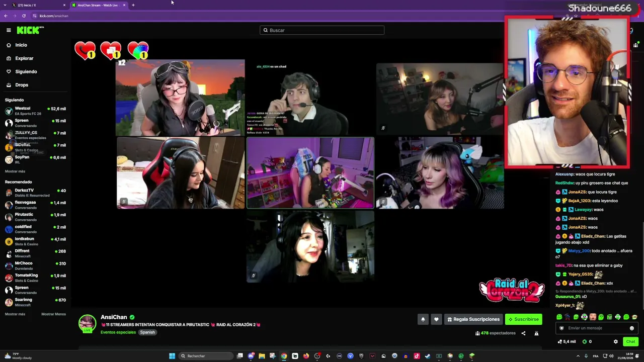This screenshot has height=362, width=644.
Task: Follow AnsiChan with the heart button
Action: pos(436,319)
